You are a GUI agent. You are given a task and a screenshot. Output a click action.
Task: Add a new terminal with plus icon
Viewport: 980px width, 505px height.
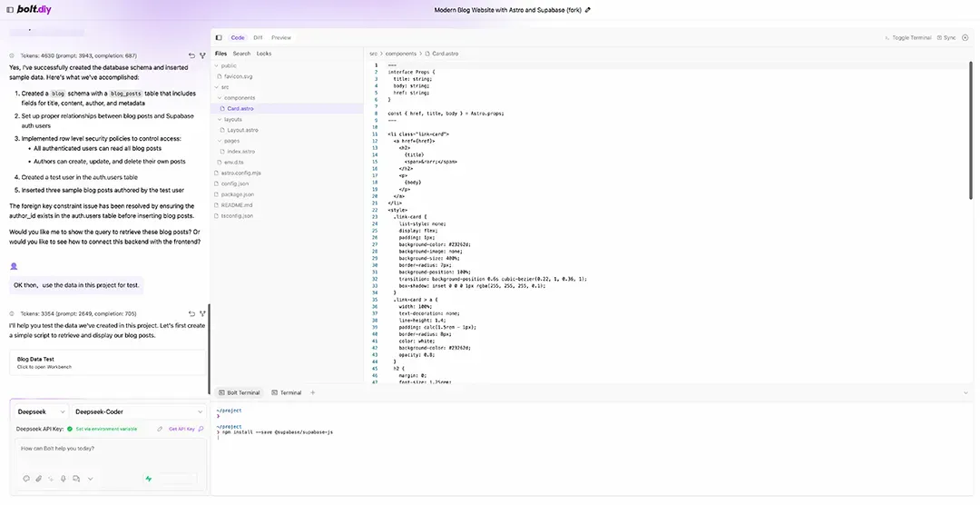[312, 393]
